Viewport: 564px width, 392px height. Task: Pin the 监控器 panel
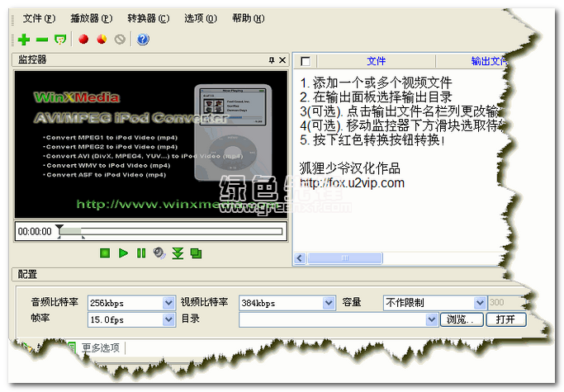[x=272, y=60]
